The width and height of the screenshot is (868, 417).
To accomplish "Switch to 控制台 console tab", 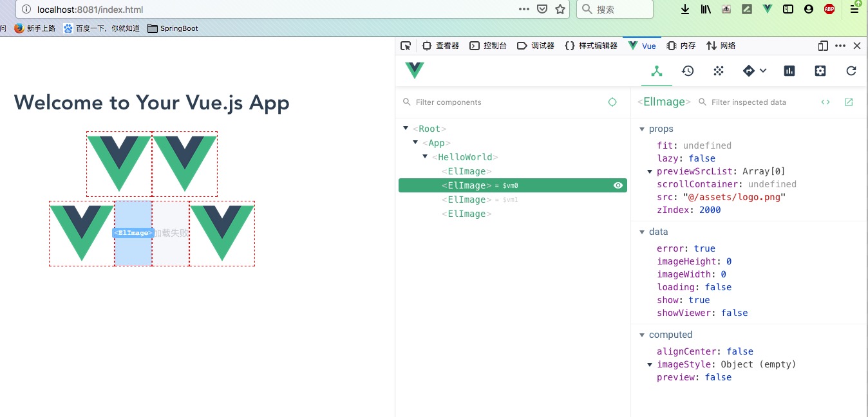I will [488, 46].
